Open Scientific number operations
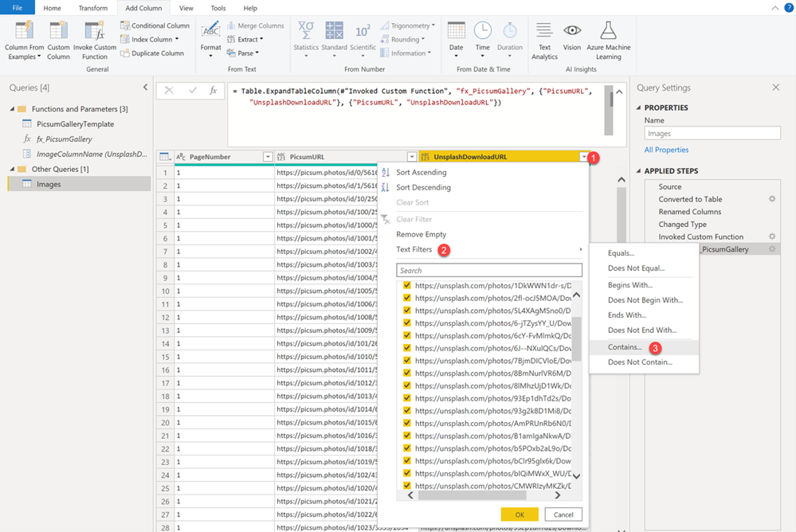The height and width of the screenshot is (532, 796). (363, 40)
